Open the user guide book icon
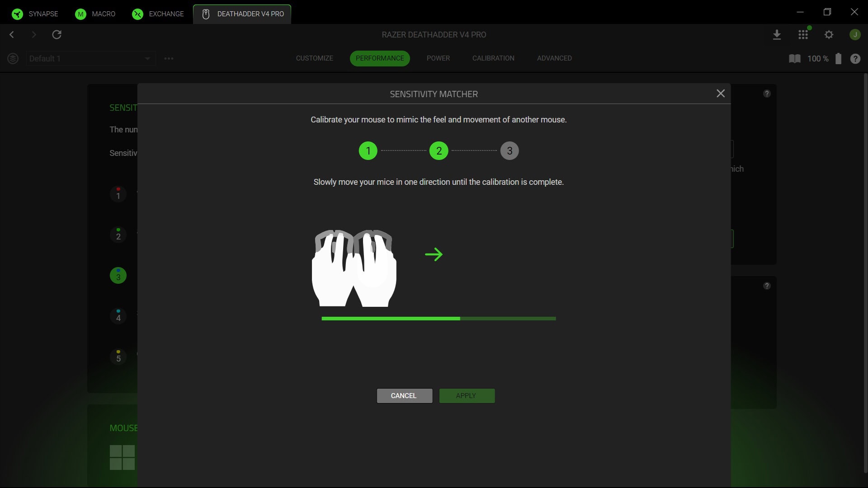 794,58
